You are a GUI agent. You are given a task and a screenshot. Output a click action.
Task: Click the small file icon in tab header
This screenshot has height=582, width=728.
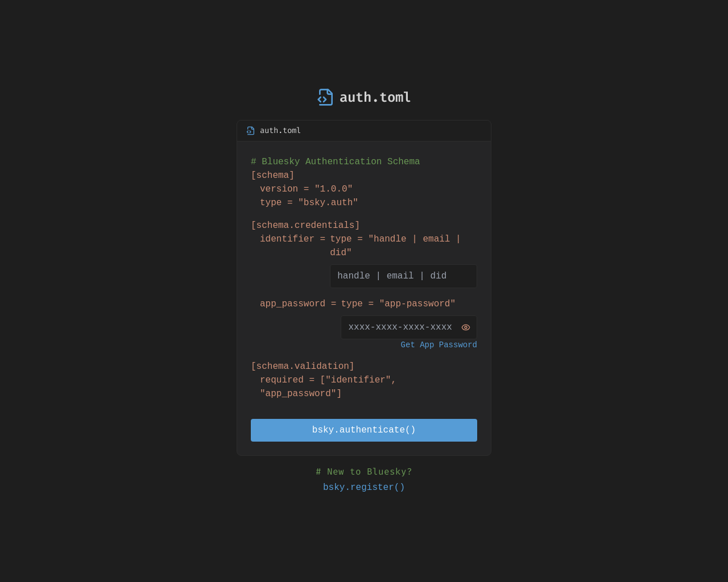250,131
